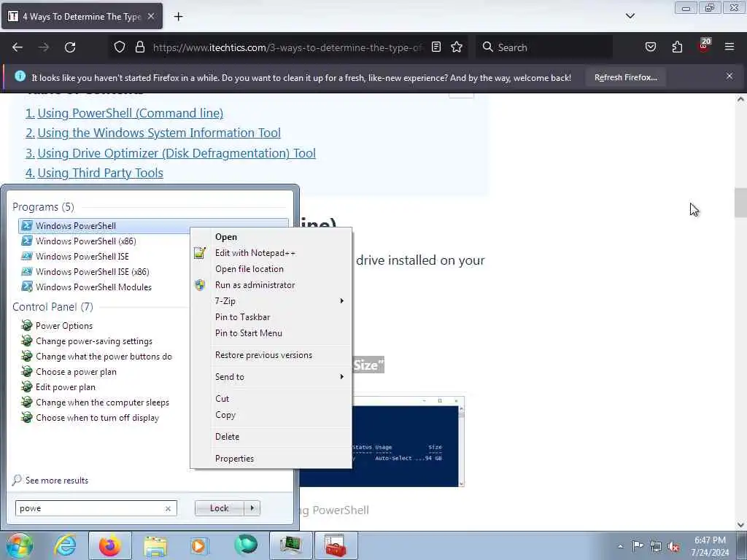Click the muted volume tray icon
747x560 pixels.
[x=673, y=546]
